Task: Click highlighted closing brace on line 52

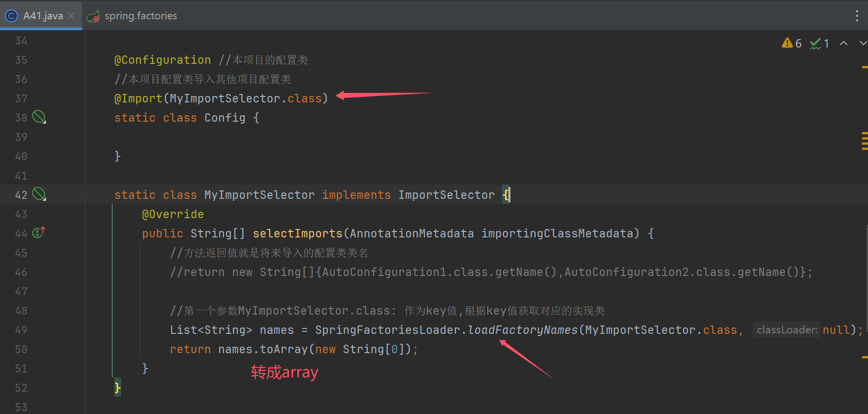Action: coord(118,388)
